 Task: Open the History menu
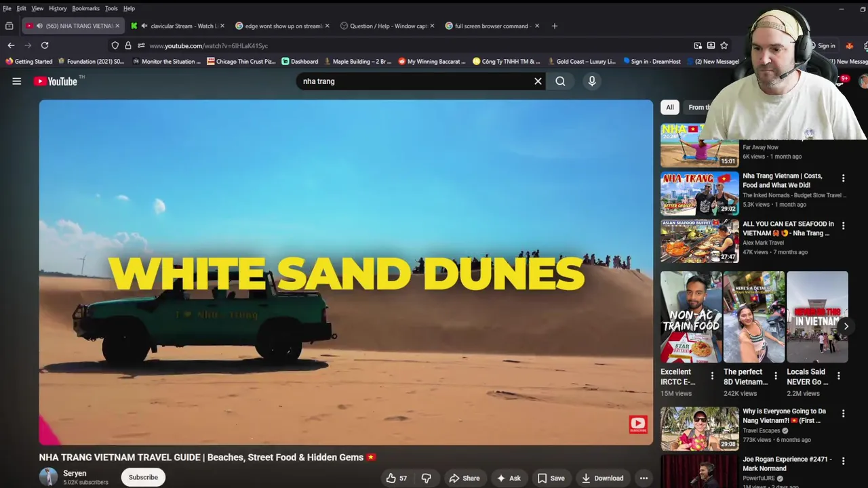pos(58,8)
